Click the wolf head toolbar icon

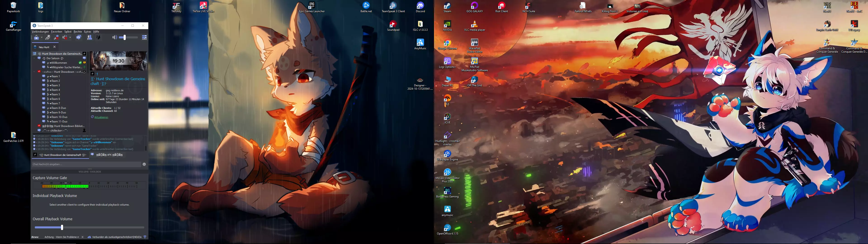(x=98, y=38)
